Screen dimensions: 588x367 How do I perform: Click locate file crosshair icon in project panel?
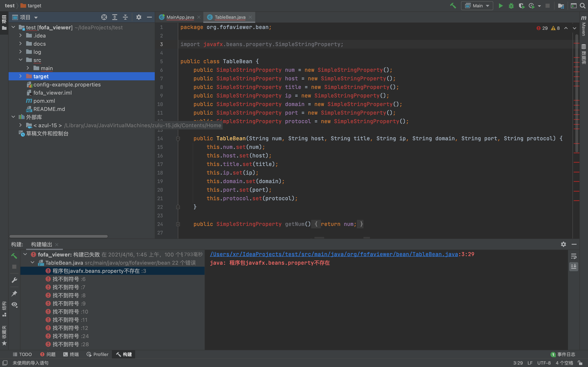tap(104, 17)
